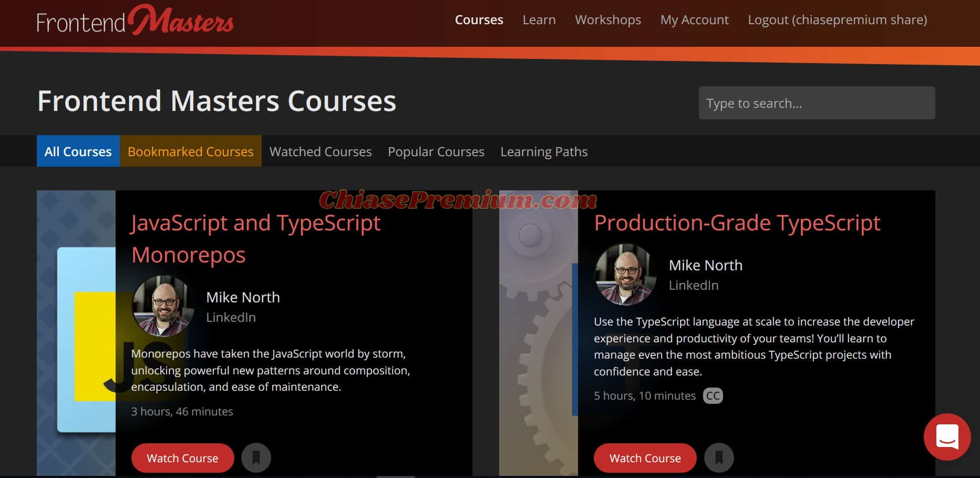Click the '5 hours, 10 minutes' duration

(x=645, y=395)
